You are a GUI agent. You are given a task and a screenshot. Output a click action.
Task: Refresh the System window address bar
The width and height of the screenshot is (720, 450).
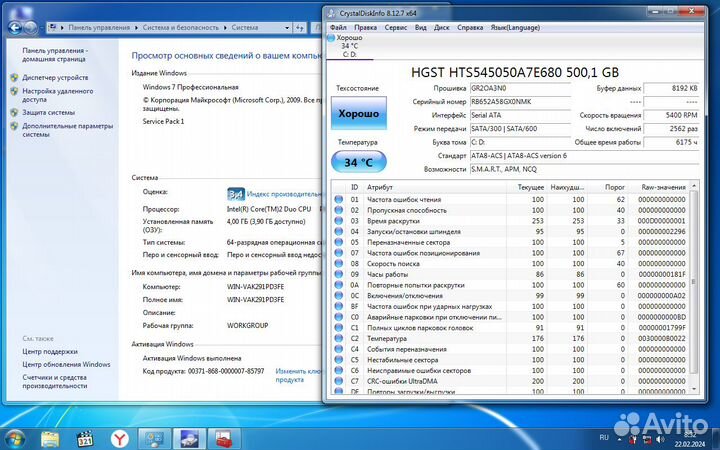(300, 28)
